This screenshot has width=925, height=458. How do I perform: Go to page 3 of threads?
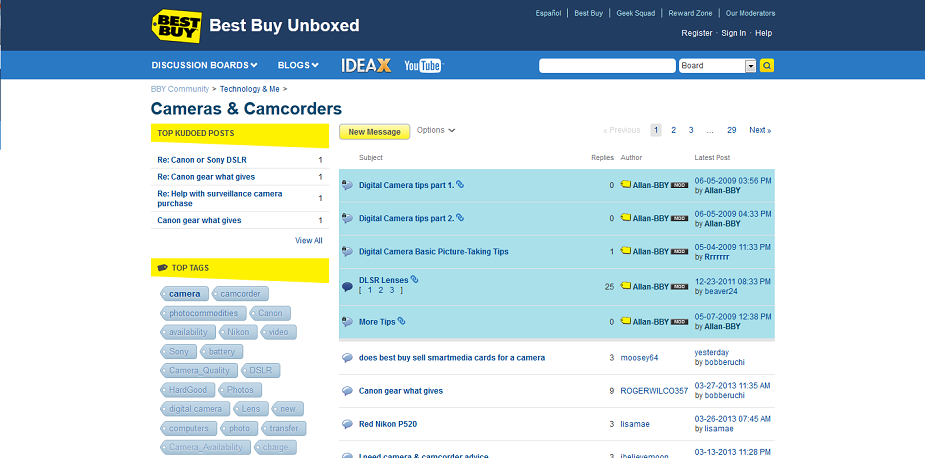pos(691,130)
